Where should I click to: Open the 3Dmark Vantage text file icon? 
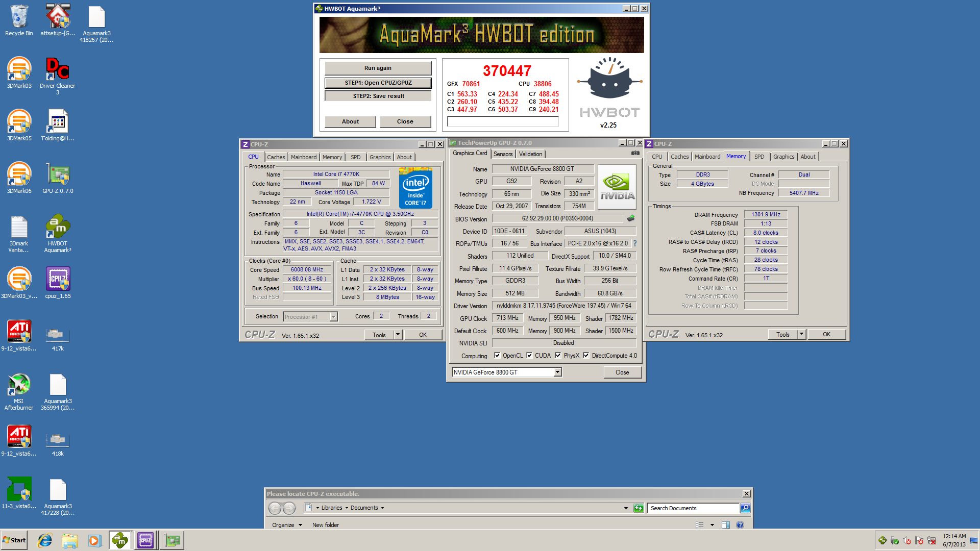pos(19,233)
